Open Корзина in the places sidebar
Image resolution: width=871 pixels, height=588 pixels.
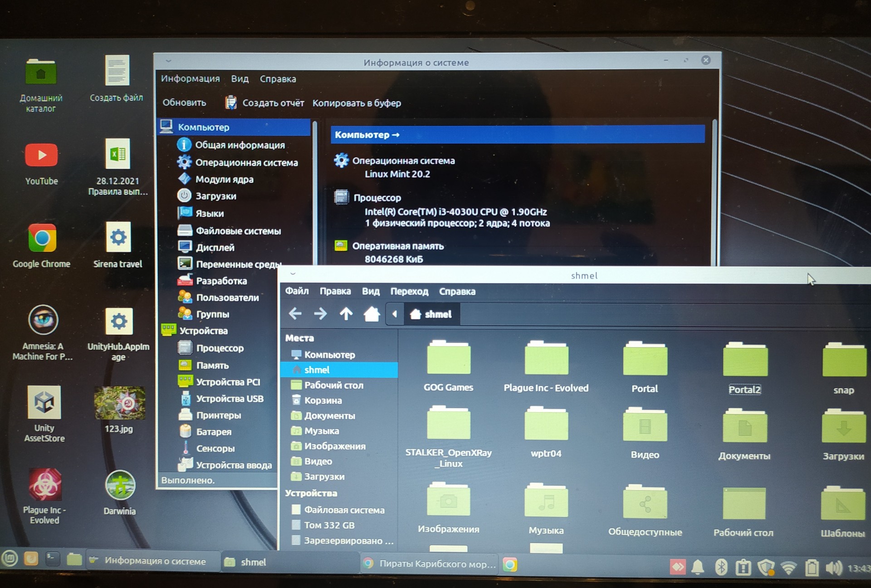(317, 401)
